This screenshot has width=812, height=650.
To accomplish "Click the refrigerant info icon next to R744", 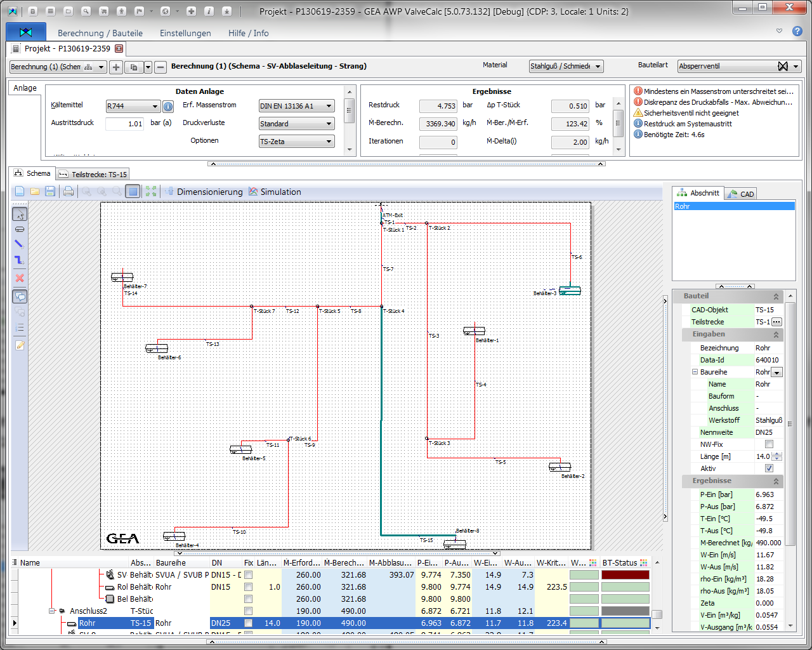I will pos(168,107).
